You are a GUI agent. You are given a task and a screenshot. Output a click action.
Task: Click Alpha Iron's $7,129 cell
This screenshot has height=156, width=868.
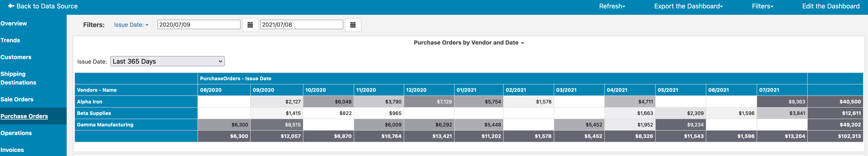pos(429,102)
